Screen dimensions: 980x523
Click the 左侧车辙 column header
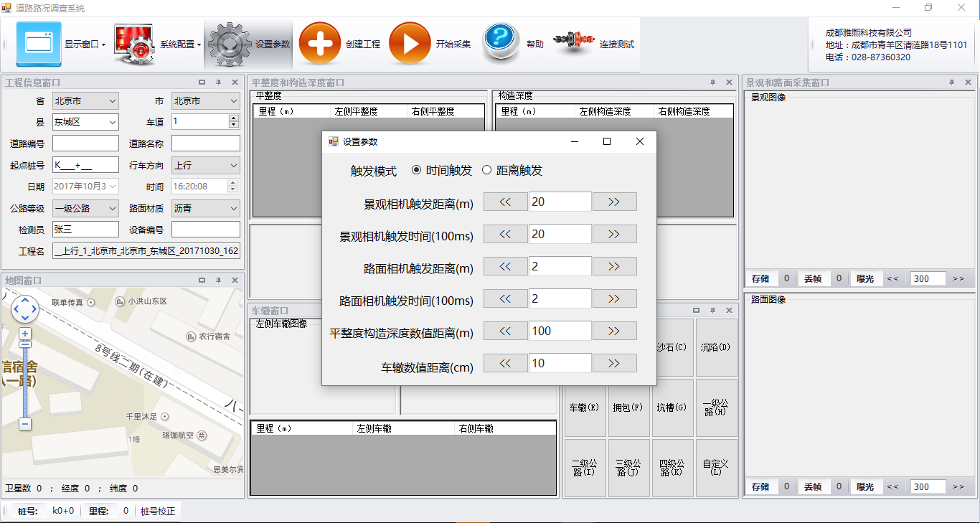tap(403, 428)
